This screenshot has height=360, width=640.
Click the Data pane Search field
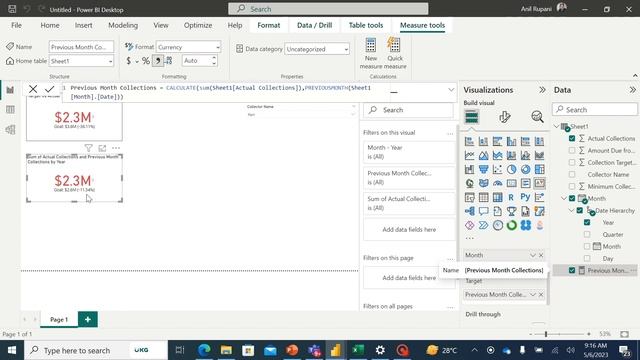pos(595,109)
